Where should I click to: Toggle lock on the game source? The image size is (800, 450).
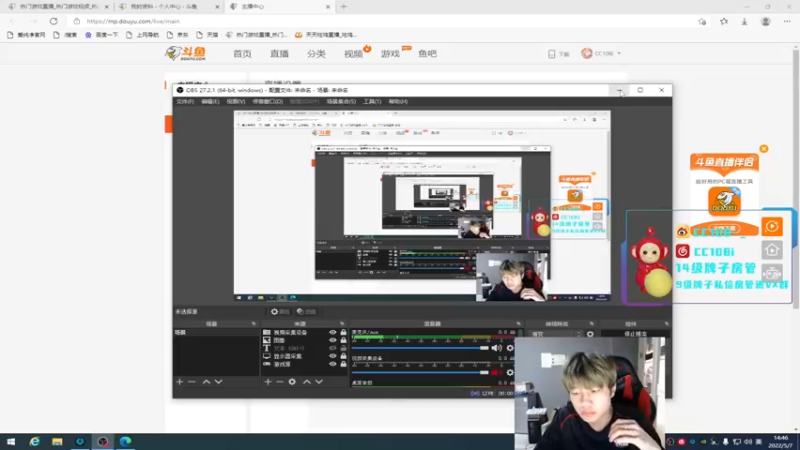[343, 364]
